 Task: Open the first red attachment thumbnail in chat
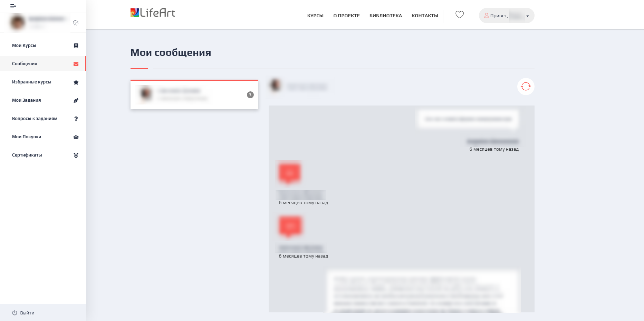pyautogui.click(x=289, y=172)
